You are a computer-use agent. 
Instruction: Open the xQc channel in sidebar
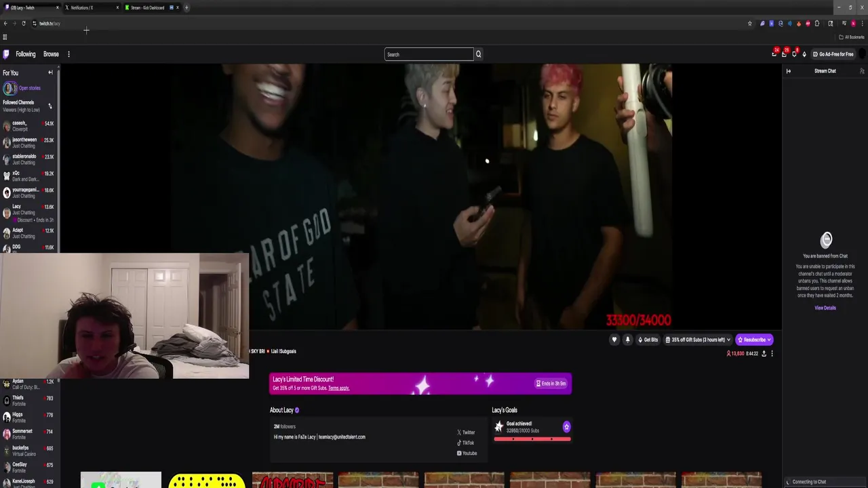click(x=28, y=176)
